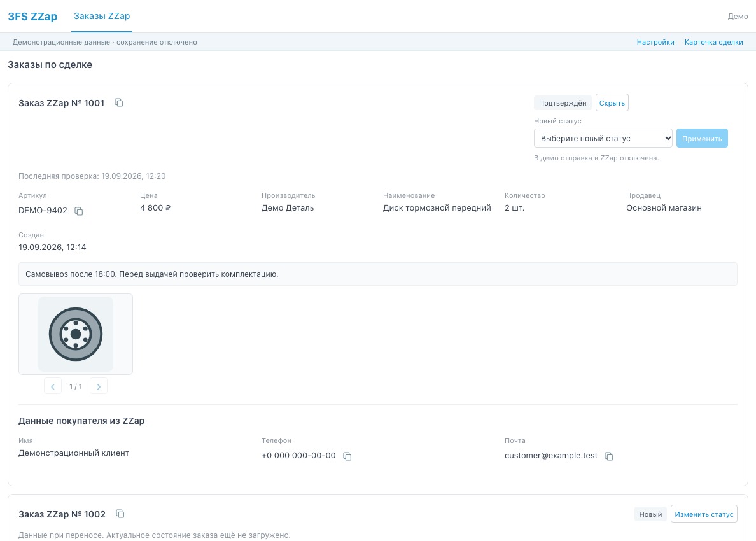Click 'Демо' label in header

738,17
